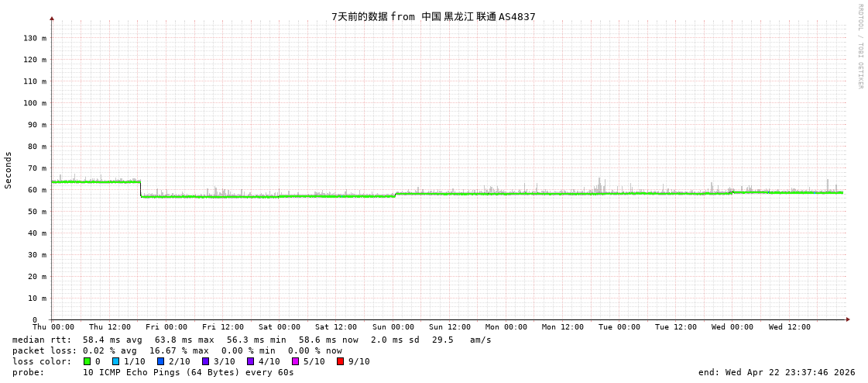The image size is (868, 383).
Task: Click the 'Sat 12:00' time axis label
Action: pyautogui.click(x=336, y=327)
